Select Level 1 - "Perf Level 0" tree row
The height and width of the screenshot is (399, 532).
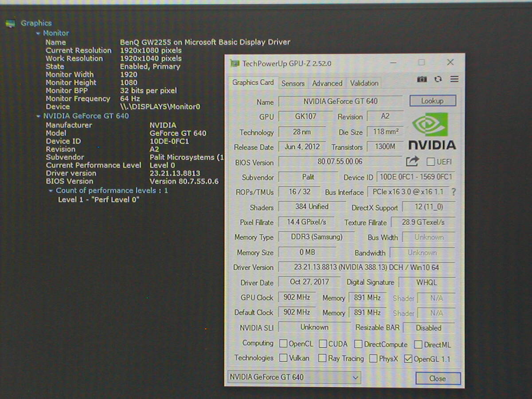99,200
